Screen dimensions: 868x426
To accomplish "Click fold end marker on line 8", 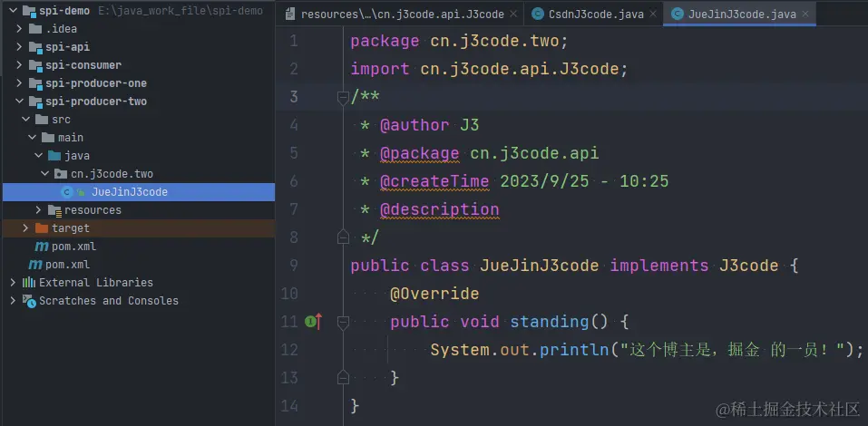I will pyautogui.click(x=343, y=237).
